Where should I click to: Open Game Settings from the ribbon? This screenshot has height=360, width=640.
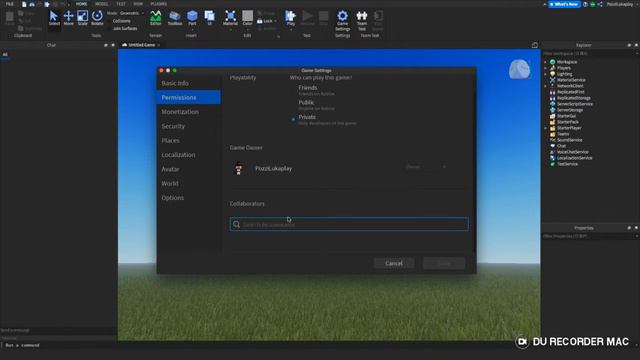342,20
